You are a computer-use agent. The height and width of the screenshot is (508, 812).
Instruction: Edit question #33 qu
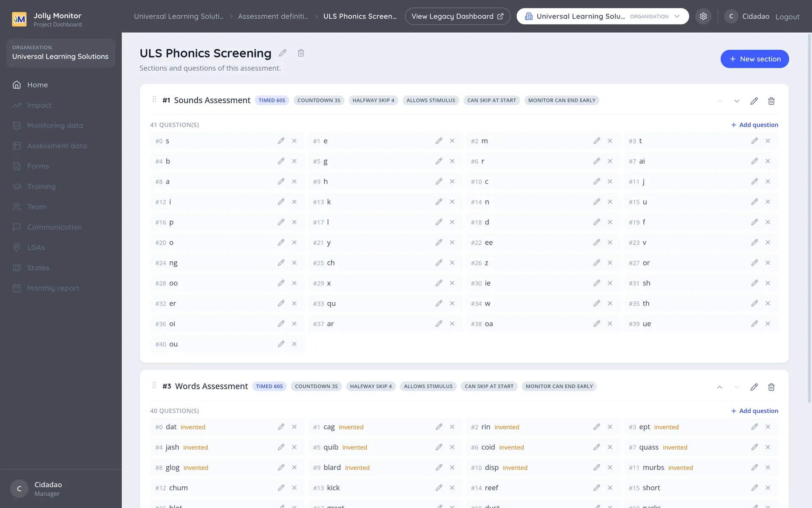click(439, 304)
